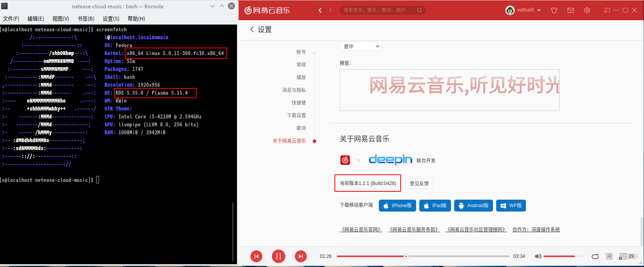Open 设置(S) menu in Konsole

click(111, 19)
